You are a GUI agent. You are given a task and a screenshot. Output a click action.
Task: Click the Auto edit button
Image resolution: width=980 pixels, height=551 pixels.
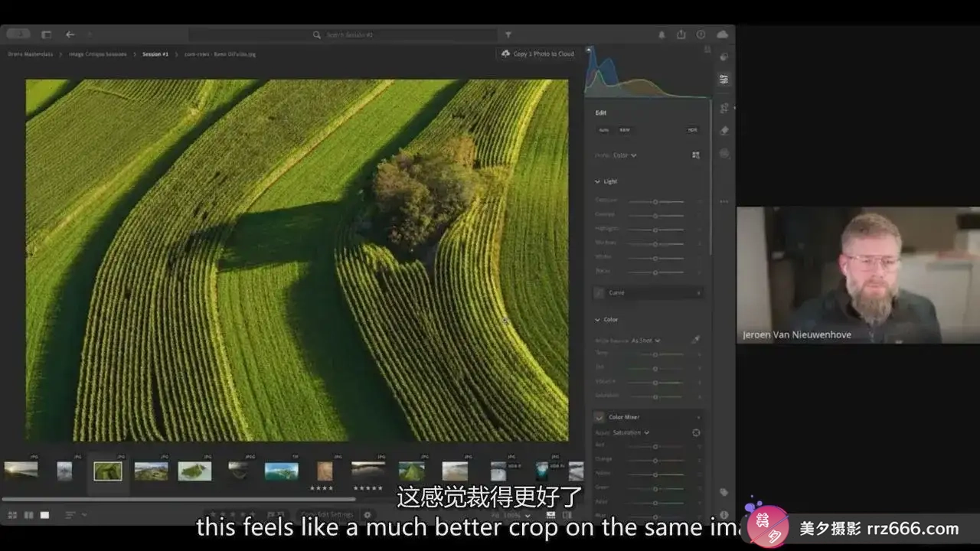click(604, 130)
